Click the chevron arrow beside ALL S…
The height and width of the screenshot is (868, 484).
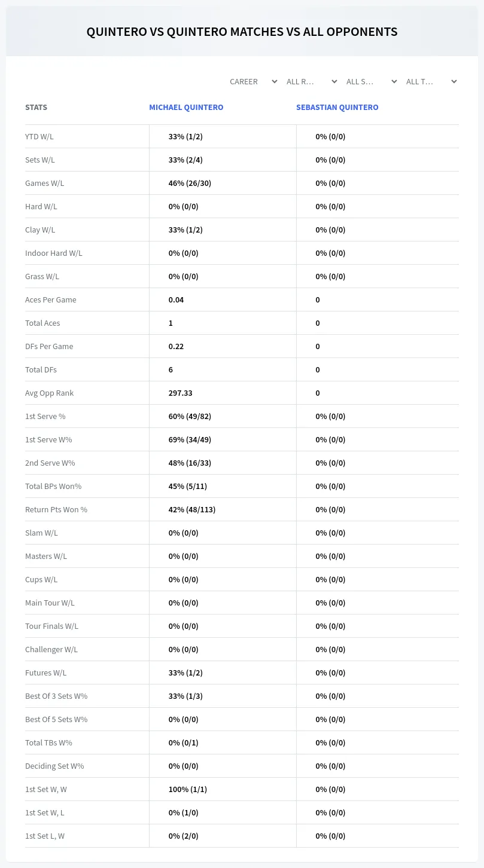click(x=394, y=81)
